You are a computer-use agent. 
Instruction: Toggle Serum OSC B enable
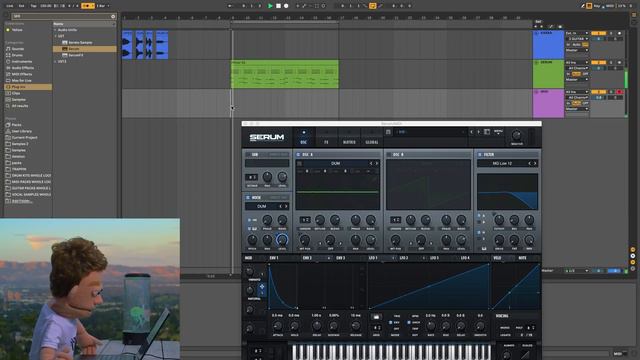click(389, 155)
